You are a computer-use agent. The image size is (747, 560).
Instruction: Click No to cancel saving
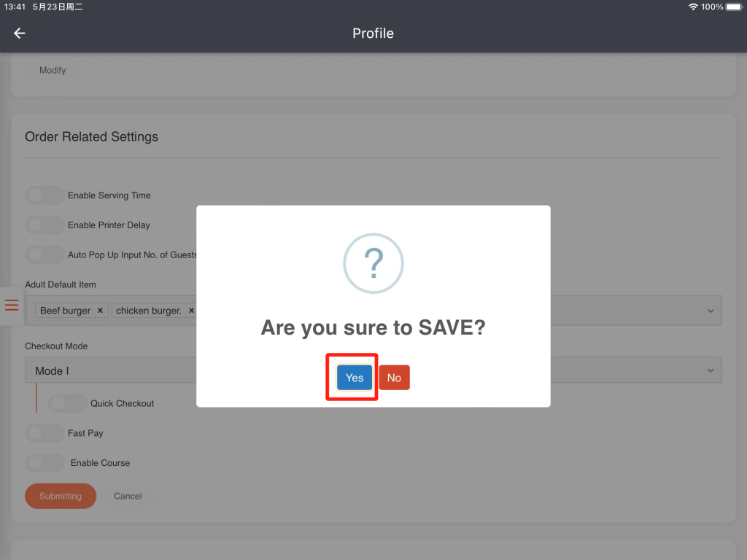[394, 378]
